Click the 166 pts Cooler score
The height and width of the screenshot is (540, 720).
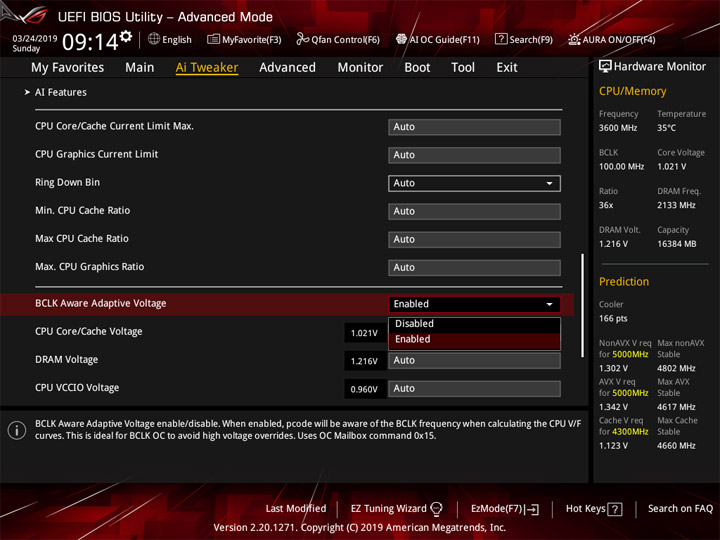pyautogui.click(x=613, y=319)
